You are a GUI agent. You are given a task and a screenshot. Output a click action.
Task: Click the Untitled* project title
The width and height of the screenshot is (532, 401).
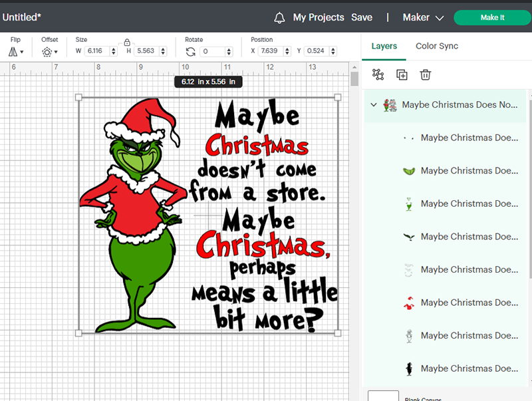pyautogui.click(x=21, y=17)
